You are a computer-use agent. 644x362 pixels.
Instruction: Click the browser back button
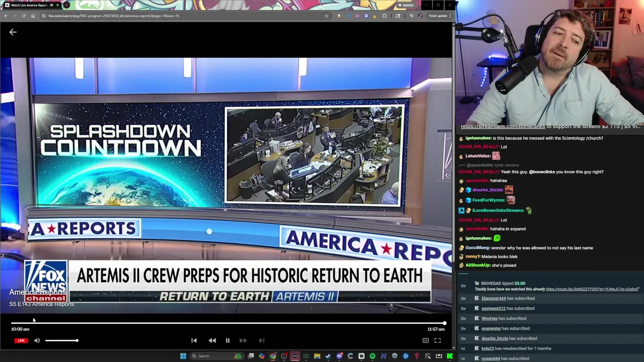6,16
